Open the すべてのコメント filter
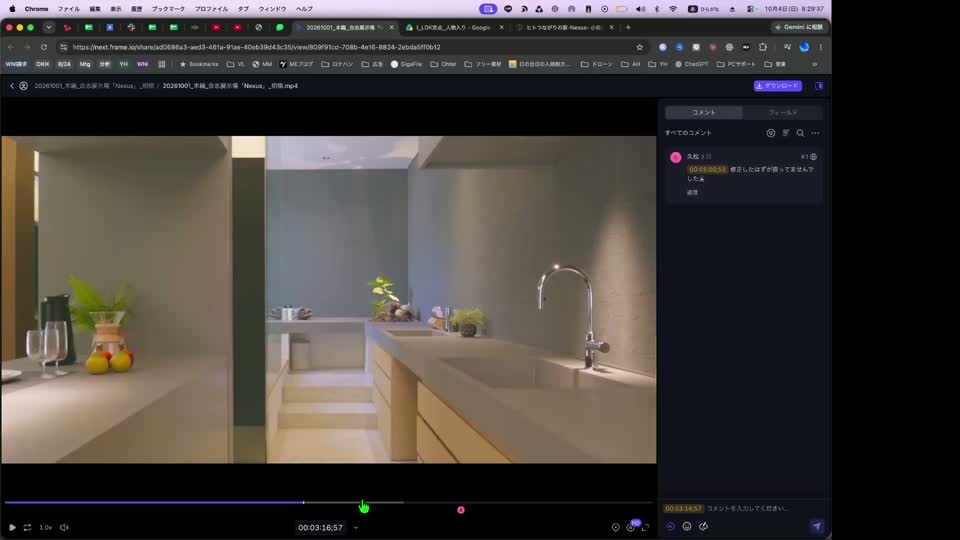The image size is (960, 540). pyautogui.click(x=688, y=133)
